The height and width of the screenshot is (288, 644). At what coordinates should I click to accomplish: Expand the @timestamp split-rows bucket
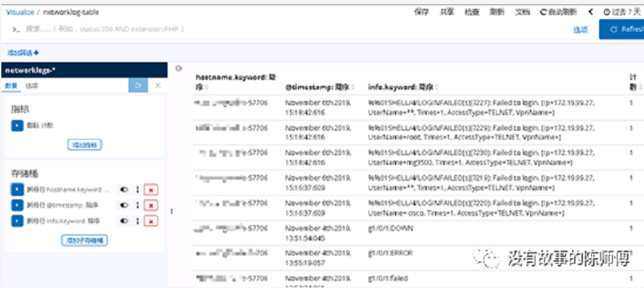[17, 205]
